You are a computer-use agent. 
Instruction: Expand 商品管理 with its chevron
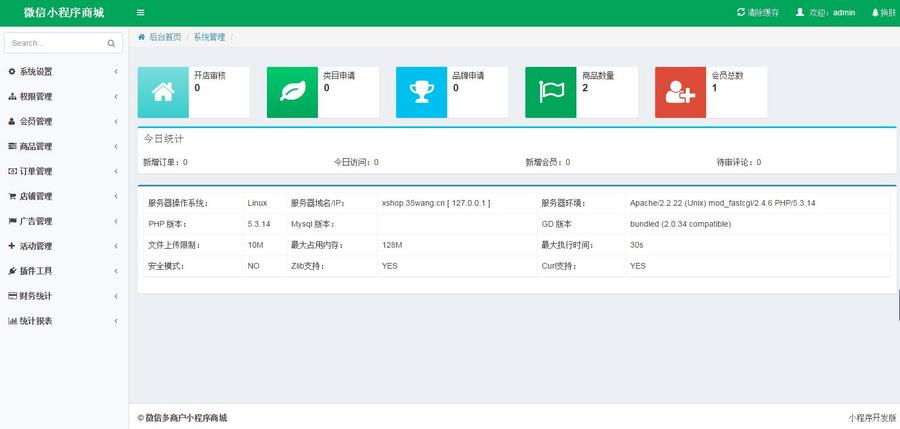[x=116, y=146]
